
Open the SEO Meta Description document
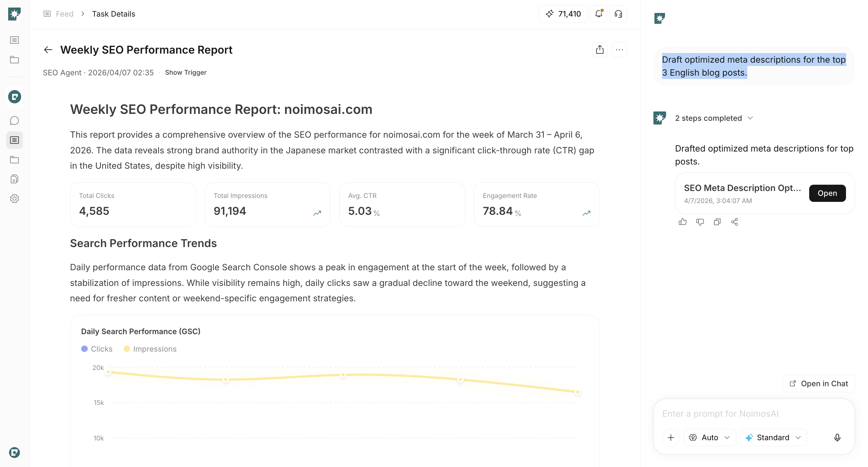[x=827, y=193]
